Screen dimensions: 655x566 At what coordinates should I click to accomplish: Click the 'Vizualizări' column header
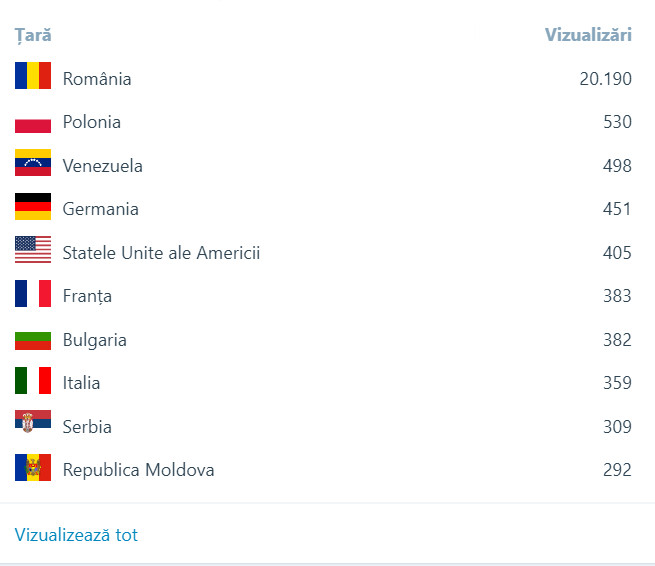coord(588,35)
